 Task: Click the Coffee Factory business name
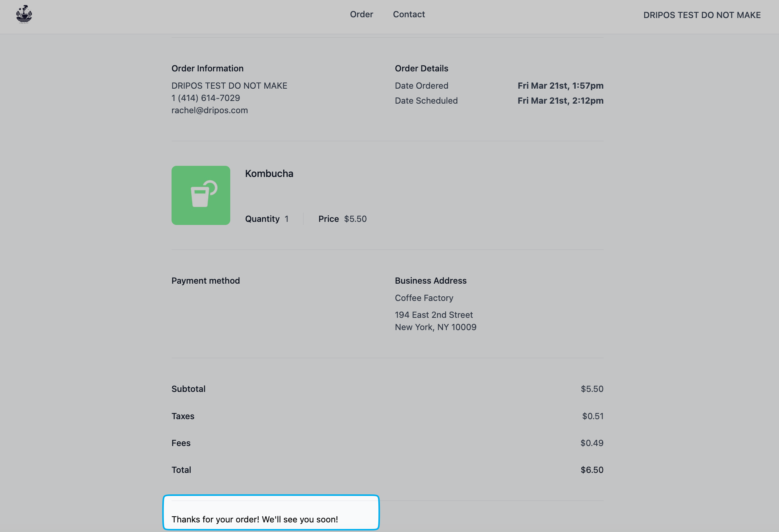click(x=424, y=298)
